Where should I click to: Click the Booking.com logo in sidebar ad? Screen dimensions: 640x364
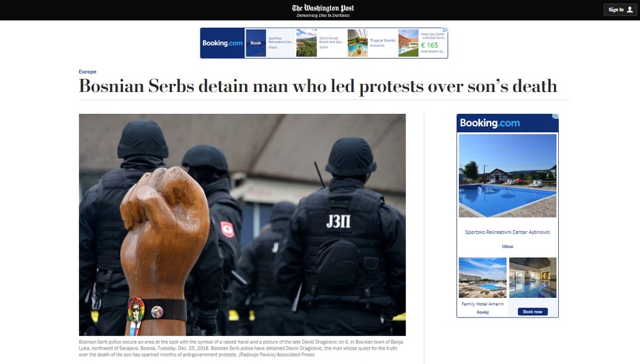(x=489, y=123)
